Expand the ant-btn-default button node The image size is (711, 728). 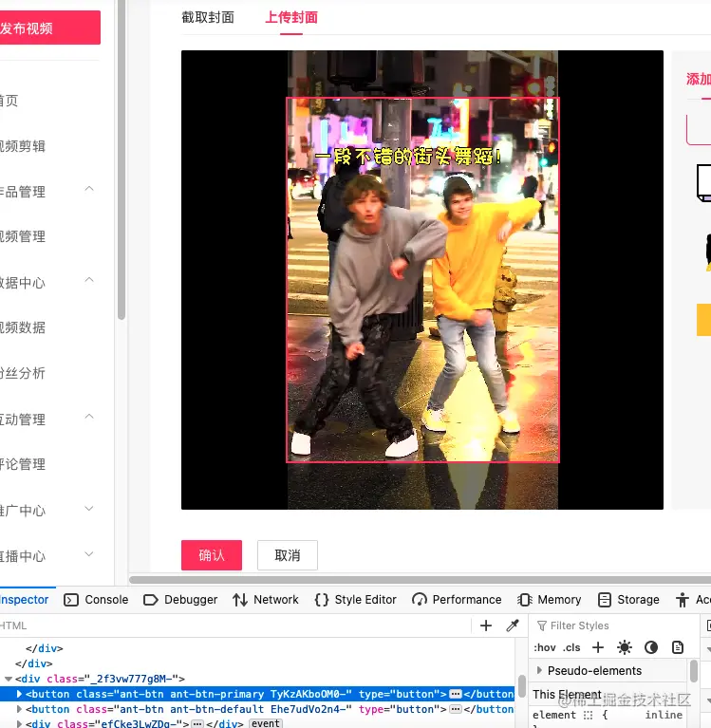tap(19, 709)
